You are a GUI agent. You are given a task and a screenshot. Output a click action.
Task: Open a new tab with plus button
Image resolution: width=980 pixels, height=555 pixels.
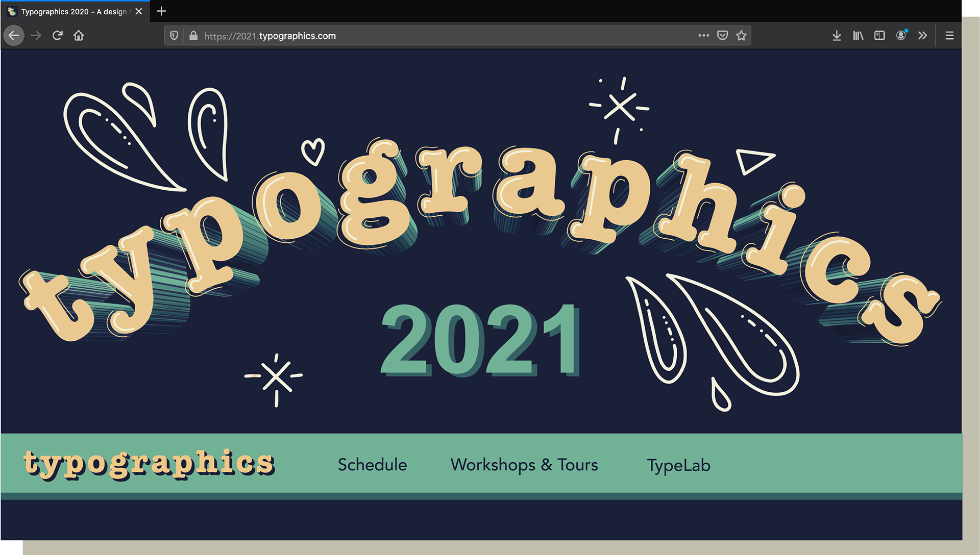161,11
